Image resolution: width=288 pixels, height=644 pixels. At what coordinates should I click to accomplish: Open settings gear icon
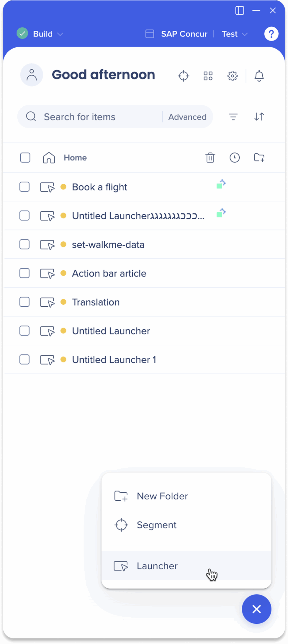(x=232, y=76)
